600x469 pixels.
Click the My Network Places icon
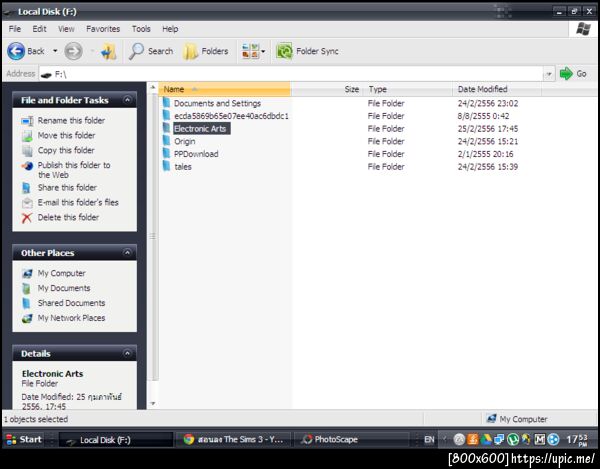point(27,318)
